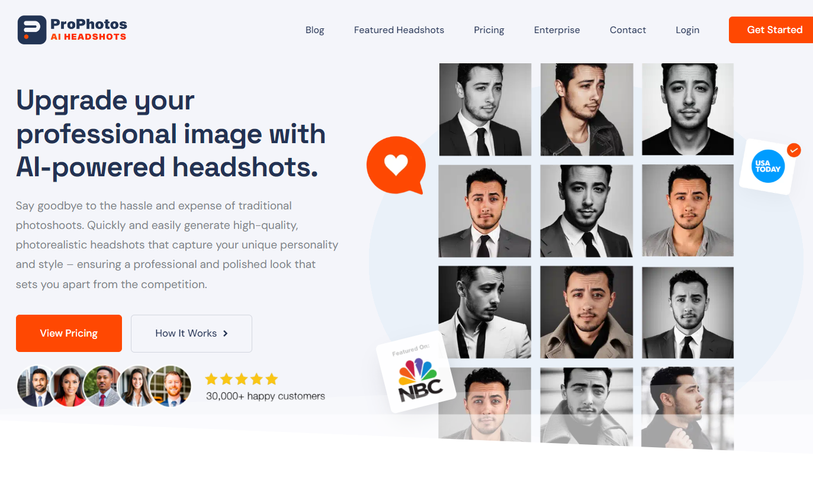Click the Login link

687,30
